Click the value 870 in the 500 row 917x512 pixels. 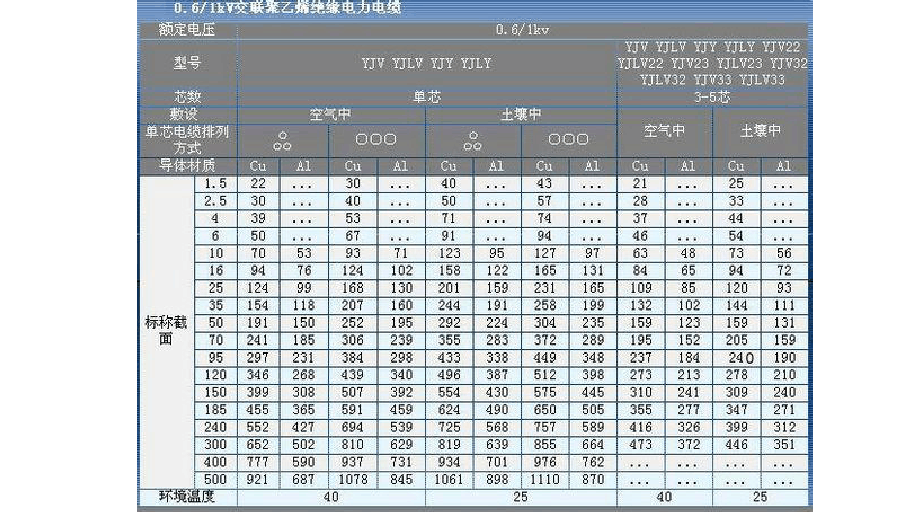click(592, 479)
